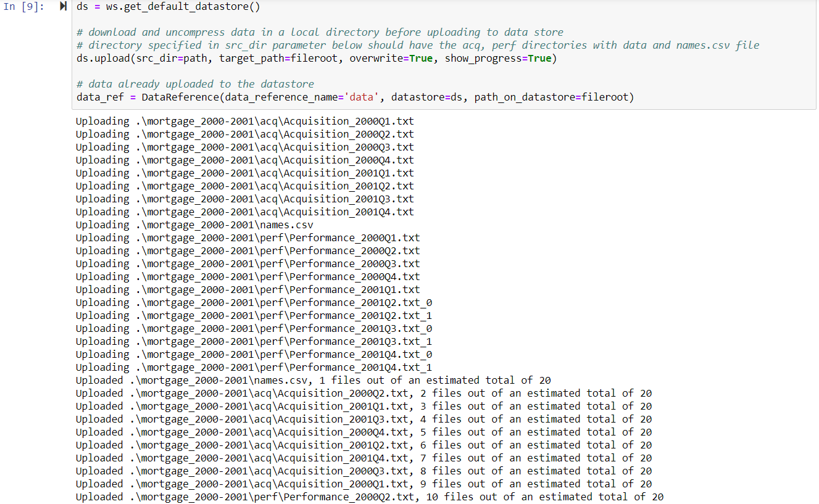
Task: Click the 'Uploading Performance_2001Q2.txt_0' output line
Action: [254, 303]
